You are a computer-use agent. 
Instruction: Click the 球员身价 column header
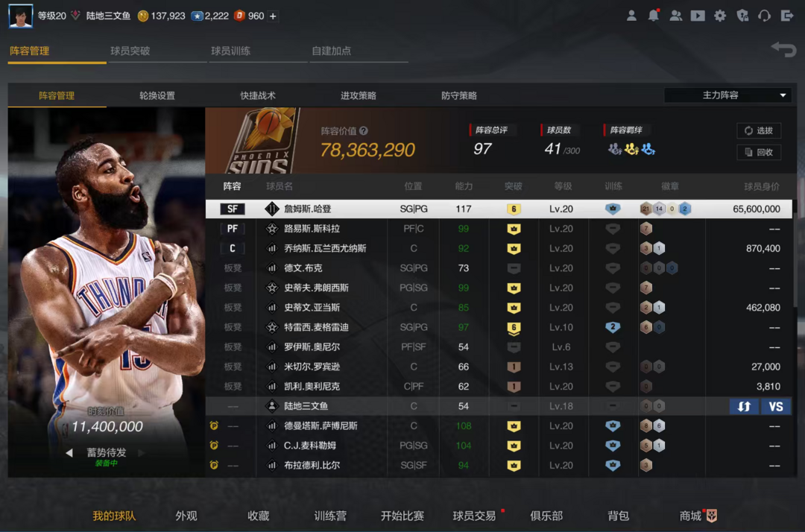coord(761,186)
